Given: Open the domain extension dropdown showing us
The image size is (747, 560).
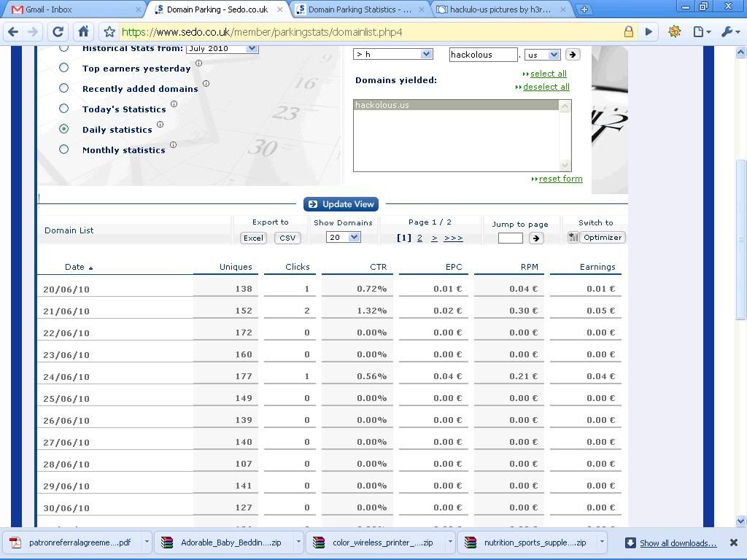Looking at the screenshot, I should (x=542, y=55).
